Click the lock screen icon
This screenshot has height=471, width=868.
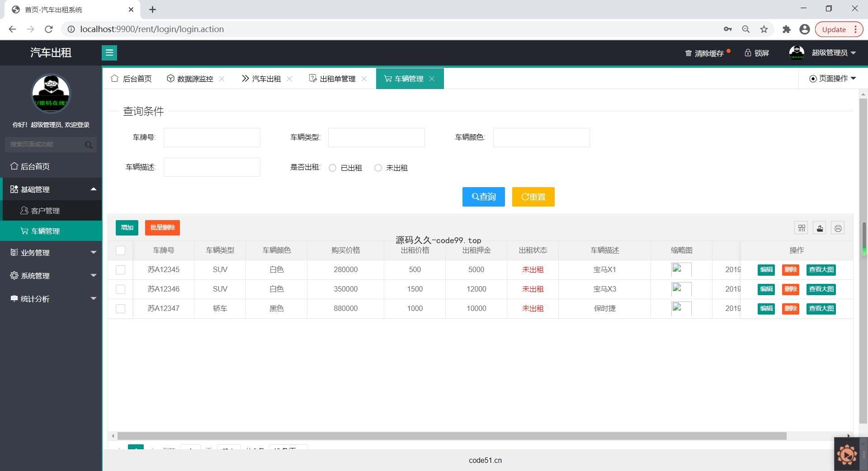coord(748,53)
